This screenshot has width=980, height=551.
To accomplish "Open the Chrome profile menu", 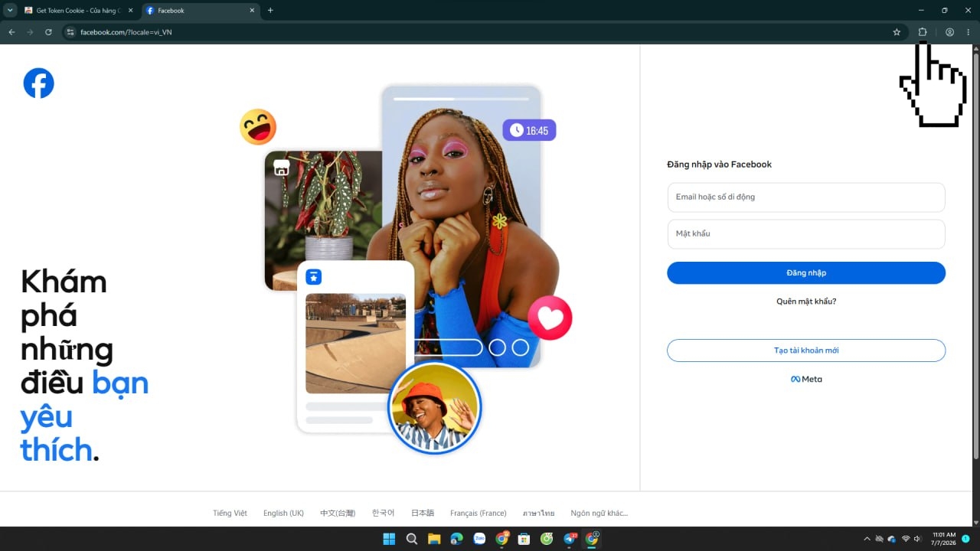I will (x=949, y=32).
